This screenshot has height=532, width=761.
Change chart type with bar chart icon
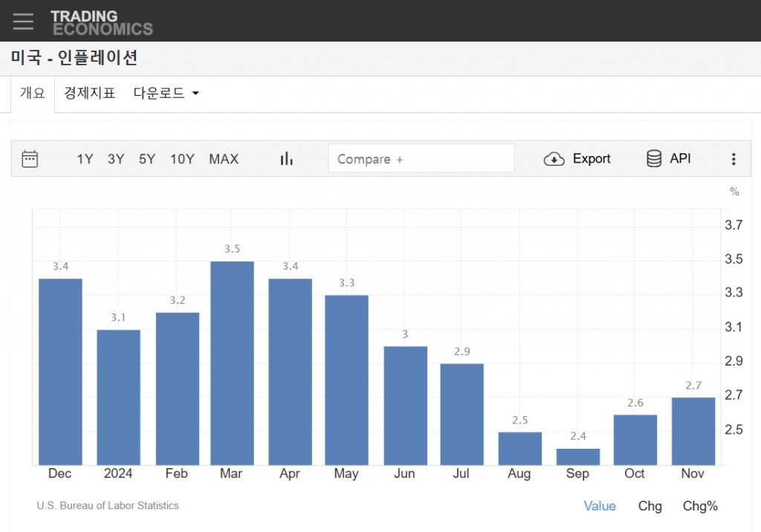(x=287, y=159)
